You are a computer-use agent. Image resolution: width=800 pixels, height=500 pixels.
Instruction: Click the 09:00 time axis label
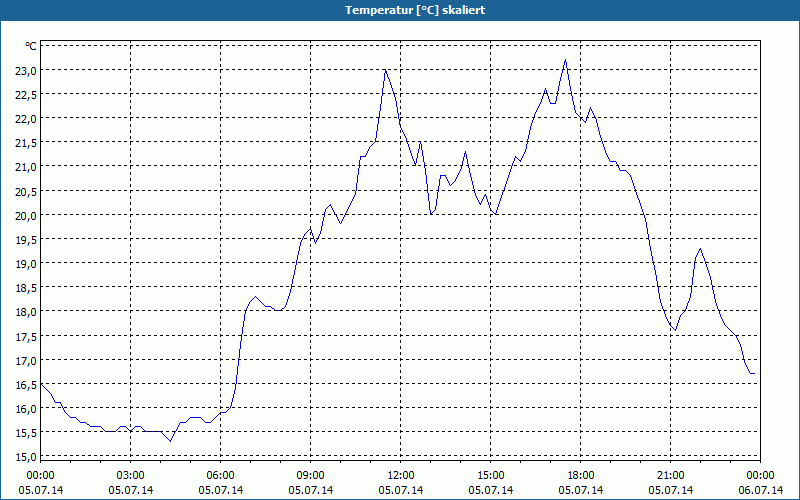[x=311, y=476]
